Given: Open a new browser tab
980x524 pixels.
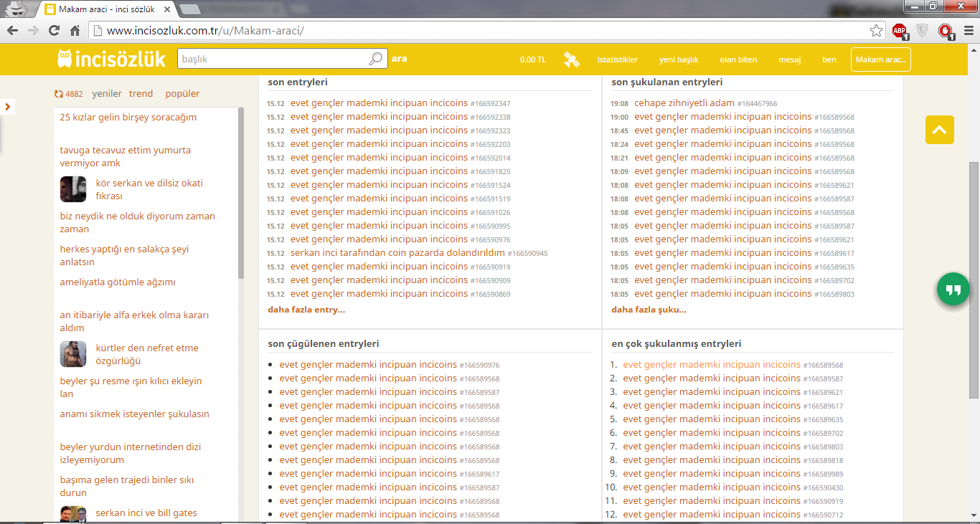Looking at the screenshot, I should [x=190, y=9].
